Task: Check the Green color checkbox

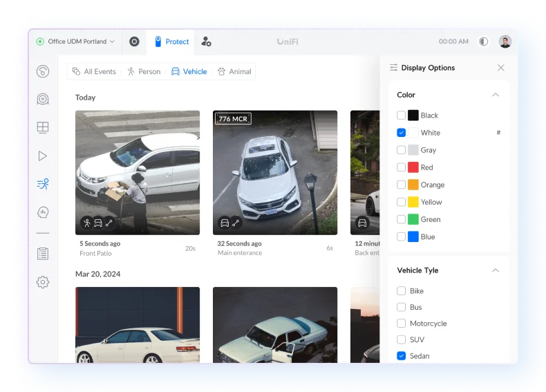Action: pos(401,219)
